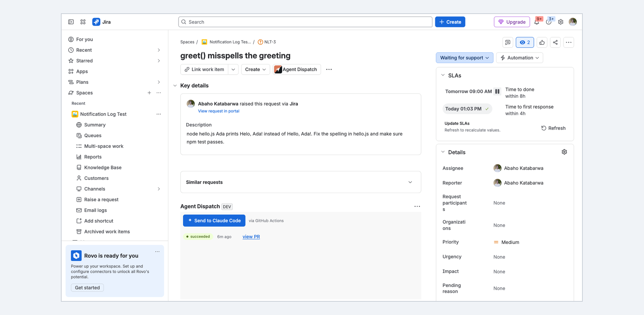This screenshot has width=644, height=315.
Task: Open Reports in the sidebar
Action: pos(93,157)
